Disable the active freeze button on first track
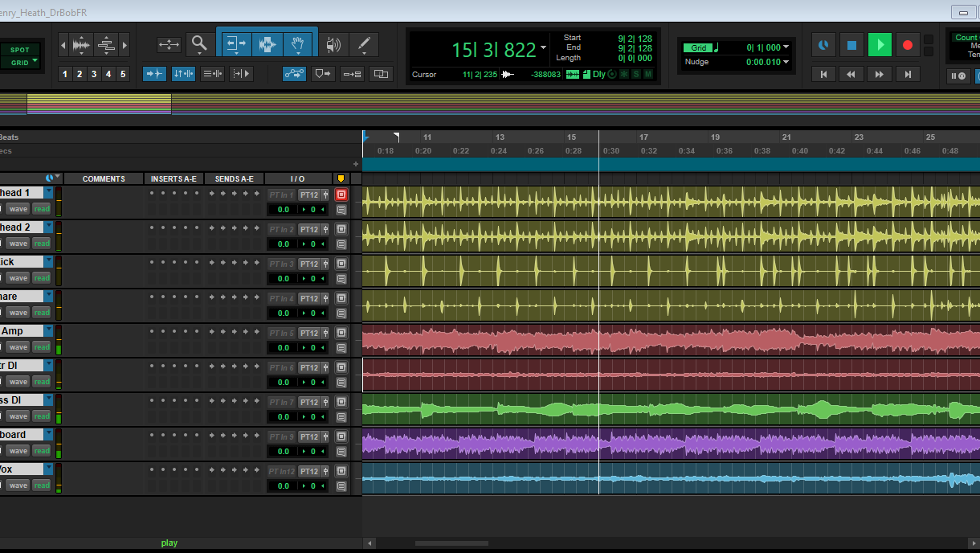 341,195
